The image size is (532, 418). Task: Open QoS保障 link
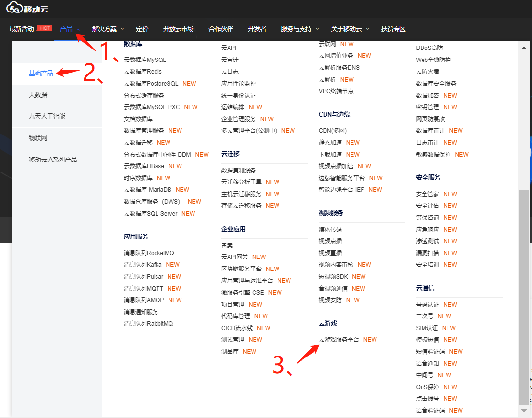tap(427, 387)
